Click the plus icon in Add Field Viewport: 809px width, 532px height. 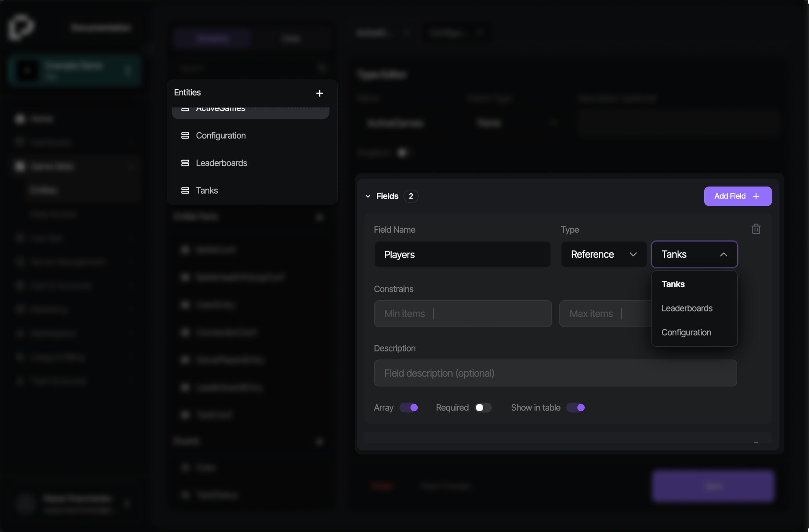tap(756, 196)
